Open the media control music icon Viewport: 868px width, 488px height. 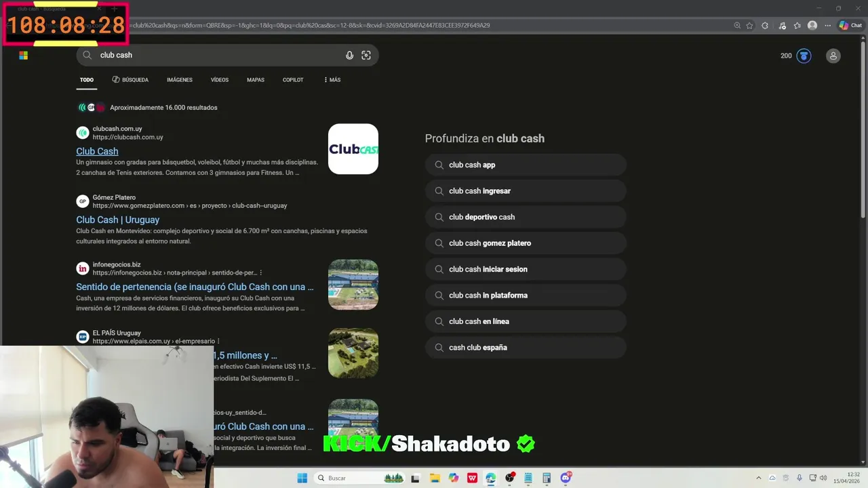(782, 26)
